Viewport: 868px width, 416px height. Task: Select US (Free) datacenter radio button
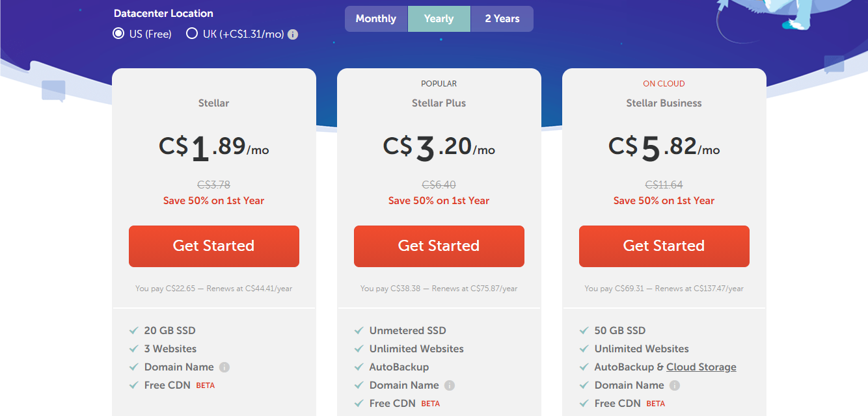pos(118,34)
